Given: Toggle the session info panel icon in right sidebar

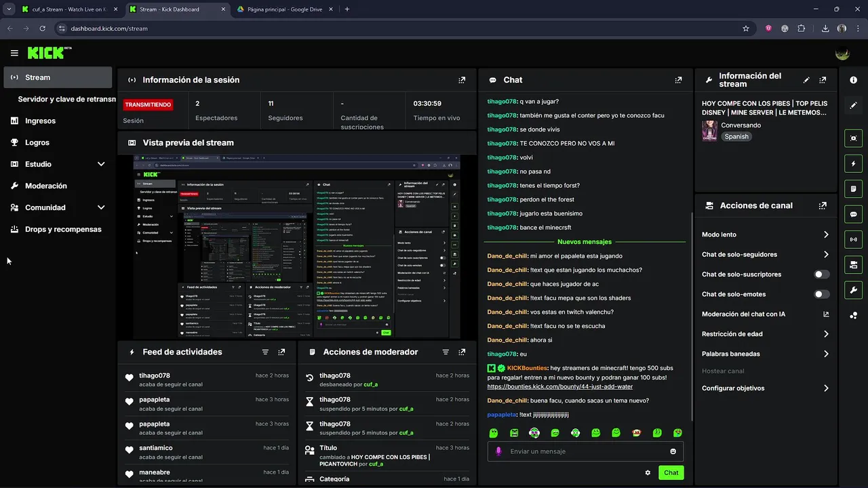Looking at the screenshot, I should tap(853, 138).
